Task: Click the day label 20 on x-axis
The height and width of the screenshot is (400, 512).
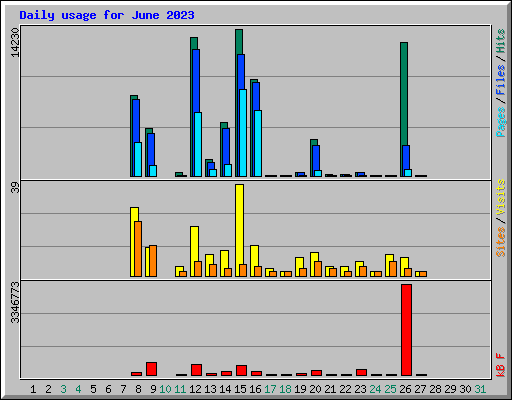Action: [315, 389]
